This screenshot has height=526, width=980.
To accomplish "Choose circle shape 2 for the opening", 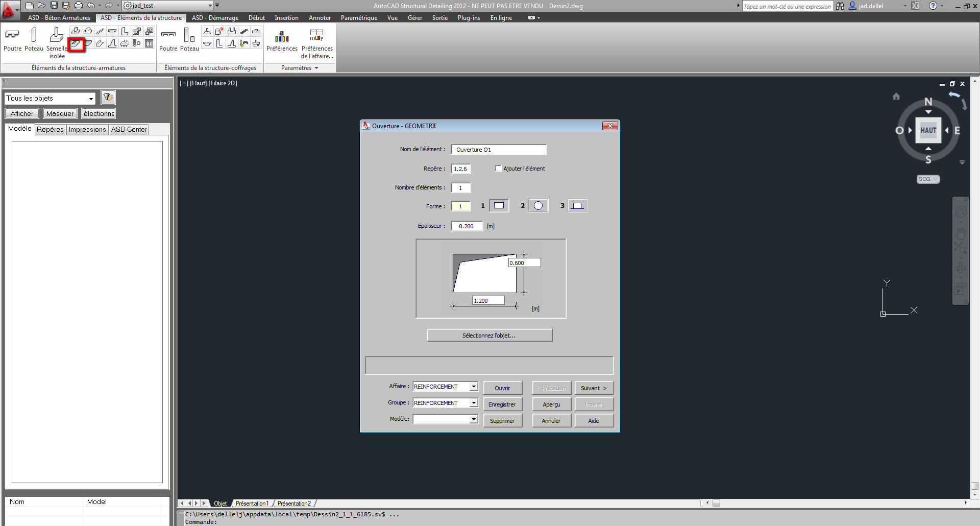I will (x=538, y=206).
